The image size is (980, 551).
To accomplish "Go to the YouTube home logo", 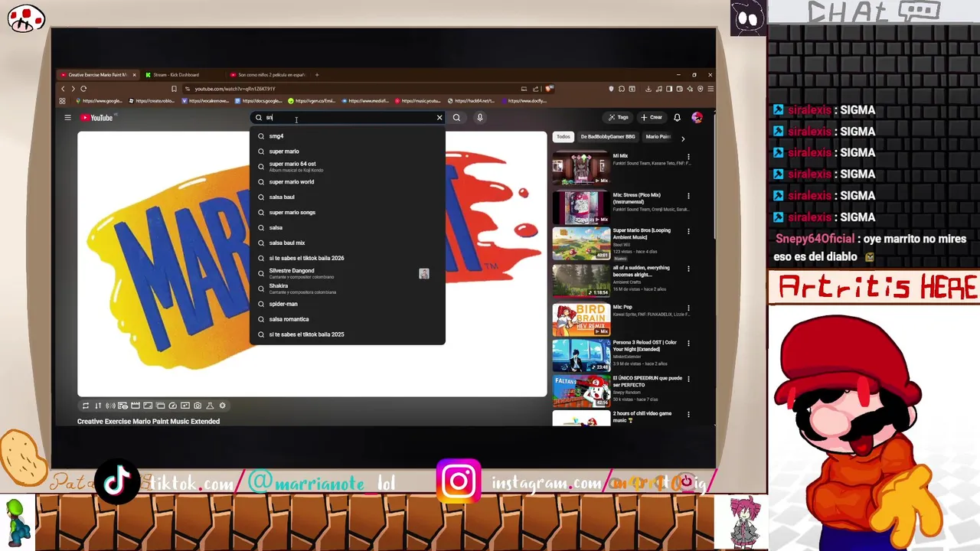I will click(97, 118).
